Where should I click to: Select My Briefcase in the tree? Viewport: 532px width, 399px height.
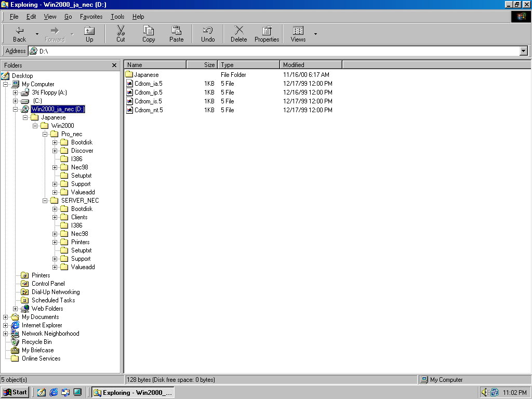pyautogui.click(x=37, y=350)
